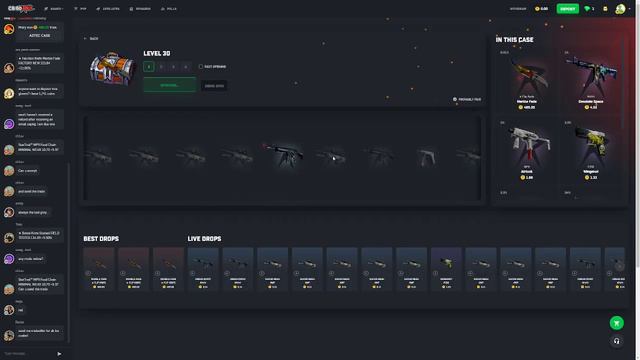Open the headset support chat button
The image size is (640, 360).
click(x=617, y=341)
